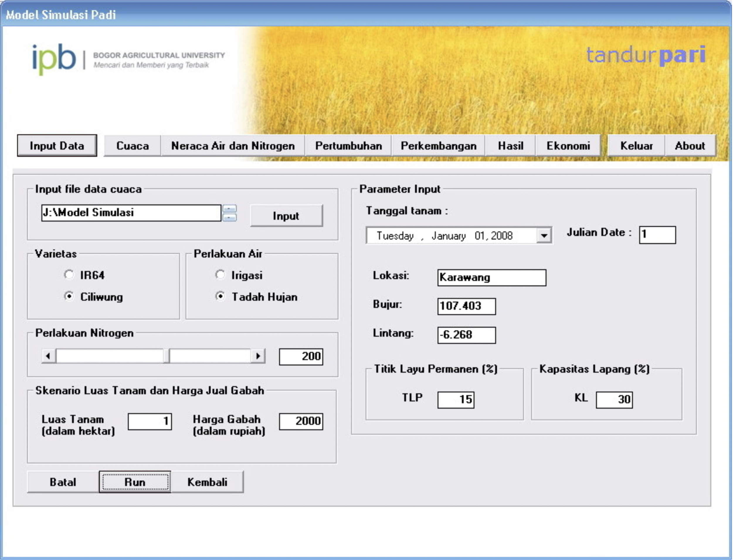Open the Ekonomi tab
This screenshot has width=733, height=560.
(568, 146)
